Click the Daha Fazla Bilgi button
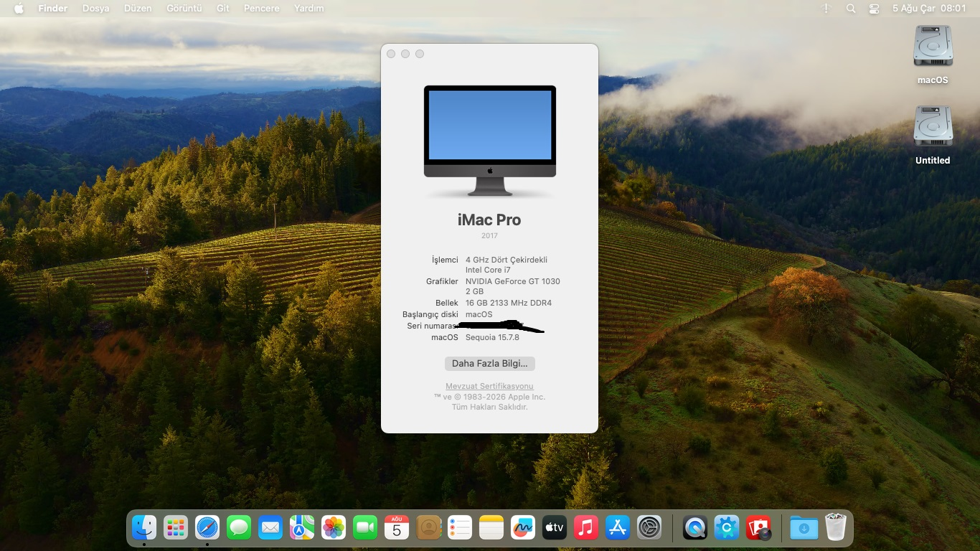The image size is (980, 551). tap(490, 364)
